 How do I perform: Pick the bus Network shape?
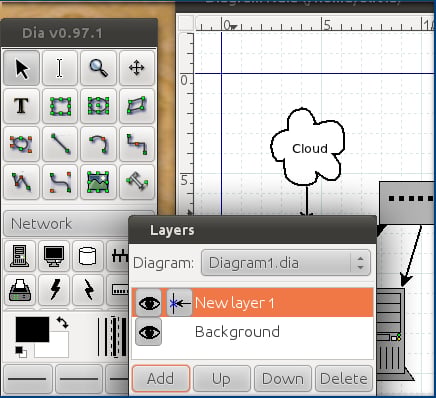click(118, 256)
